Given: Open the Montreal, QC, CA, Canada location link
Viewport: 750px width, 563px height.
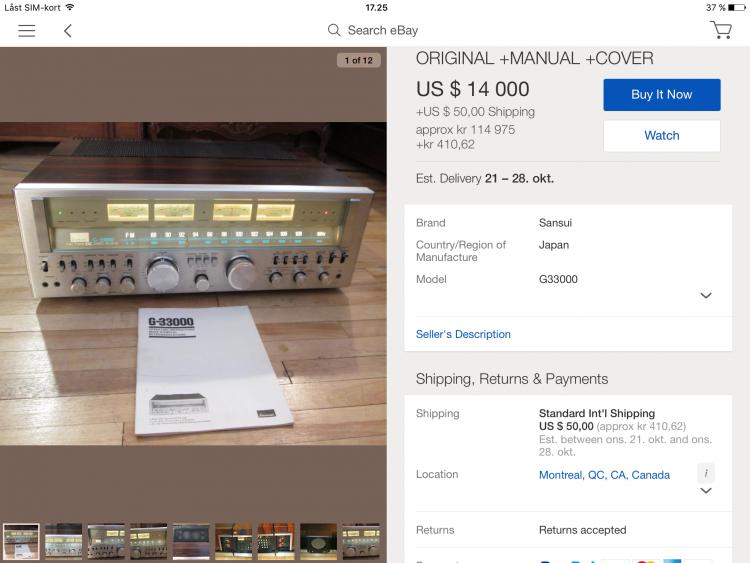Looking at the screenshot, I should pyautogui.click(x=604, y=475).
